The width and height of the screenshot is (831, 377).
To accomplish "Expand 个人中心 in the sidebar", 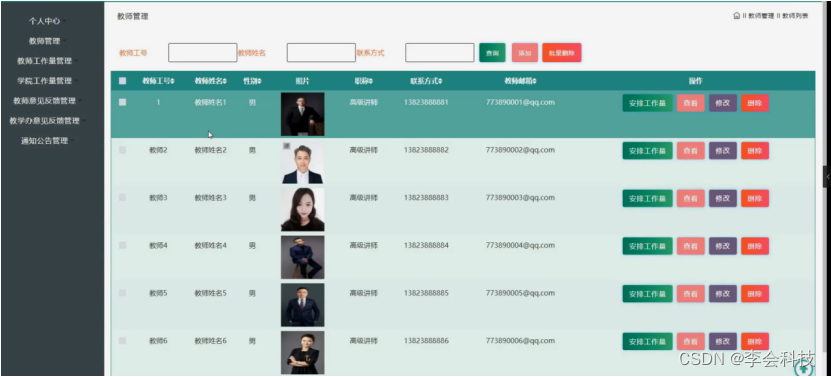I will [x=45, y=21].
